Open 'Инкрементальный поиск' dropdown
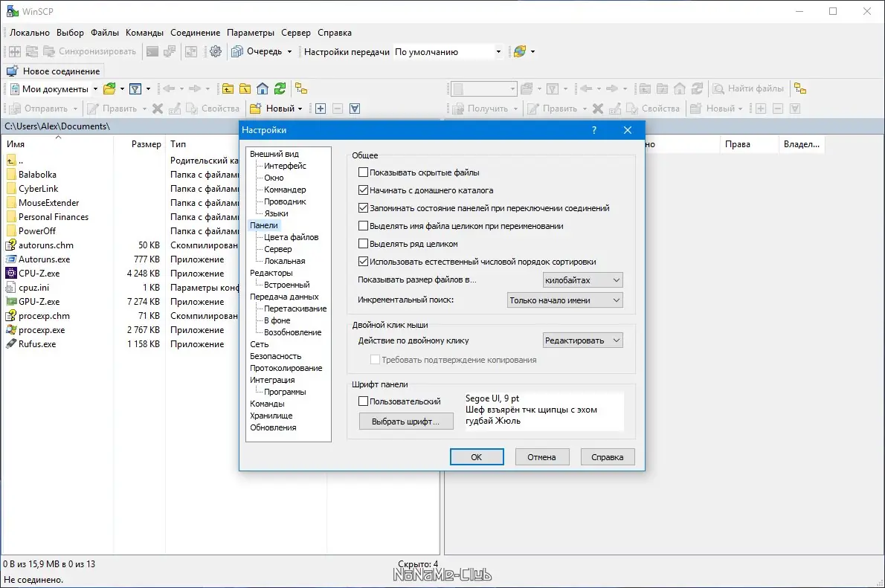885x588 pixels. [565, 300]
